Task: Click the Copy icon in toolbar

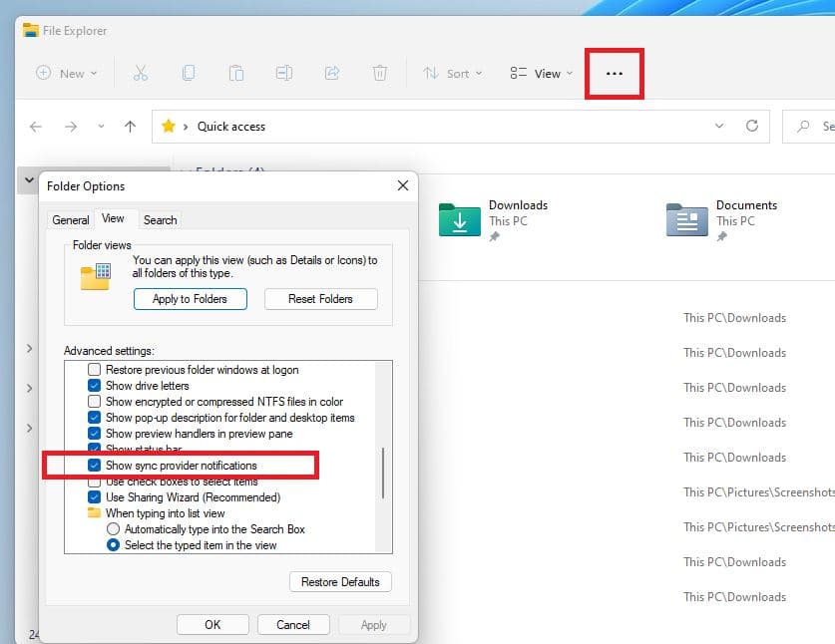Action: (188, 73)
